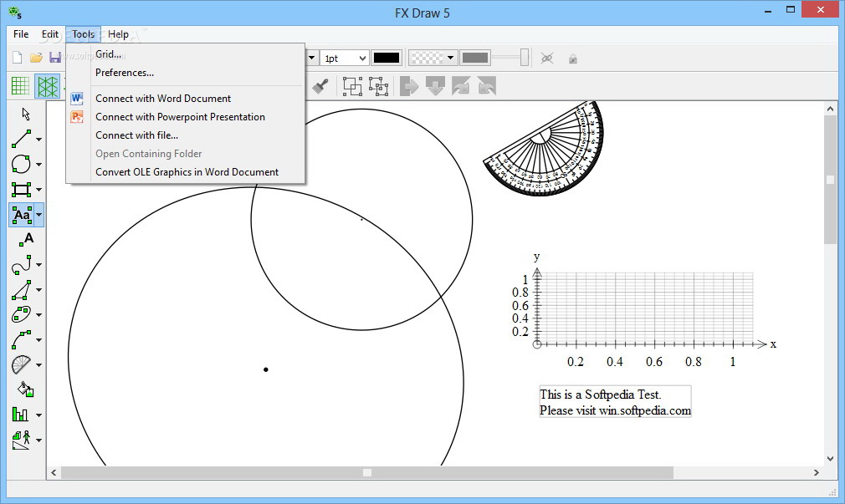The image size is (845, 504).
Task: Choose Connect with Powerpoint Presentation
Action: [x=186, y=117]
